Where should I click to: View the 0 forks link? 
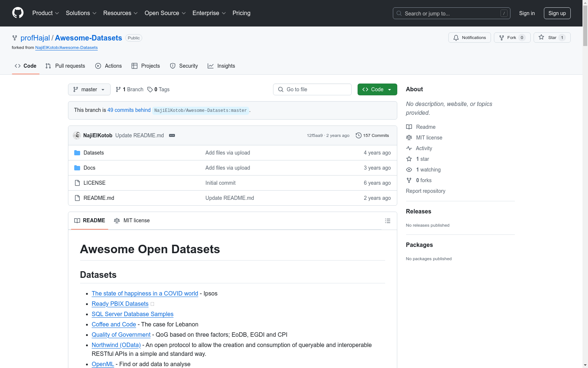pos(419,180)
